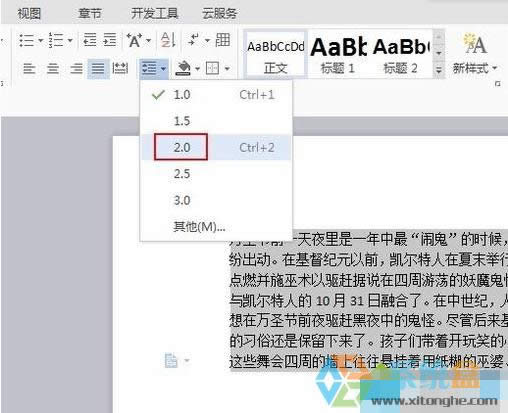Toggle justified alignment button
The width and height of the screenshot is (508, 413).
[98, 69]
